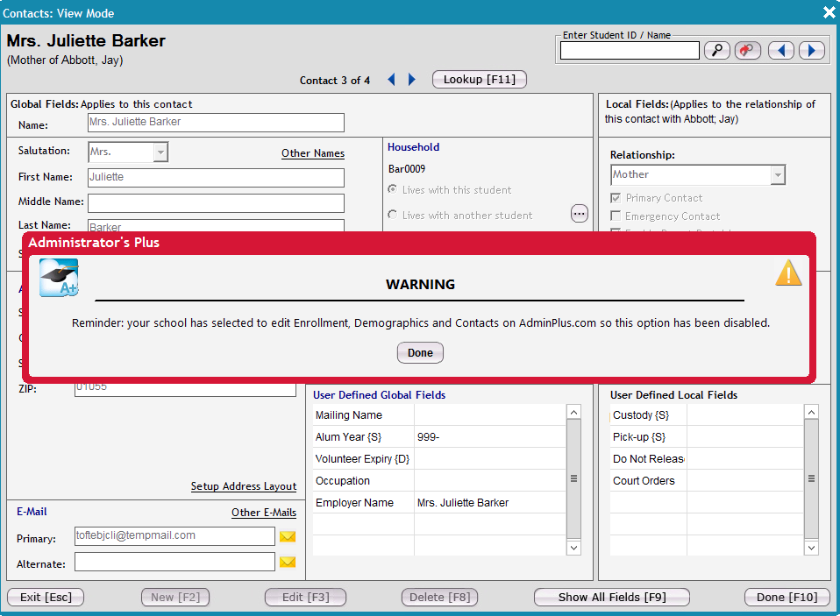
Task: Select the Pick-up {S} row
Action: coord(706,436)
